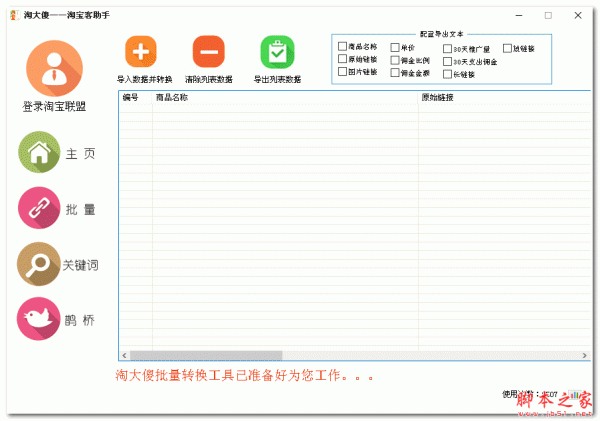Click the orange plus 导入数据并转换 icon
This screenshot has height=421, width=600.
[x=141, y=52]
